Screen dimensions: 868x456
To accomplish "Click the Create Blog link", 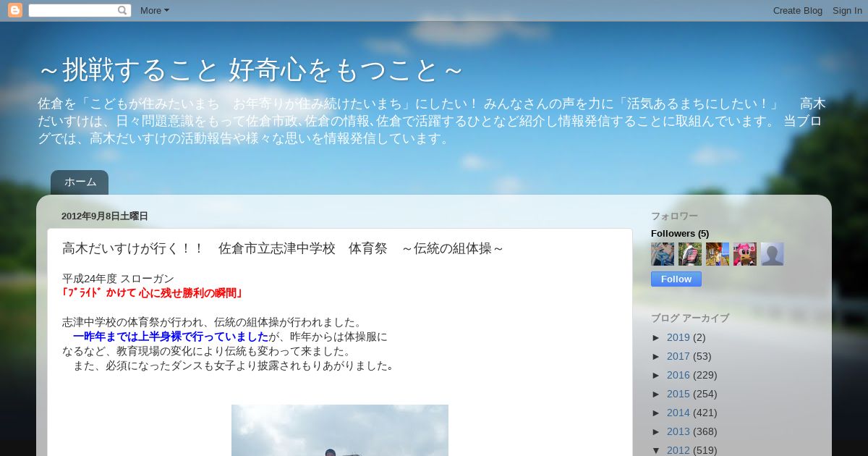I will coord(797,10).
